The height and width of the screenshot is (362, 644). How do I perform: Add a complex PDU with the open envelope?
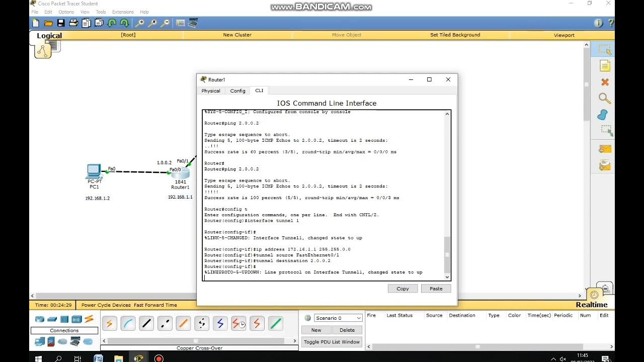605,165
